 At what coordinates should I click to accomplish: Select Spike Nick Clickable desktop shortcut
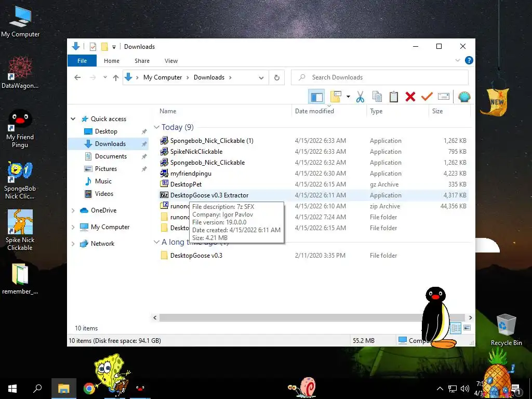20,230
